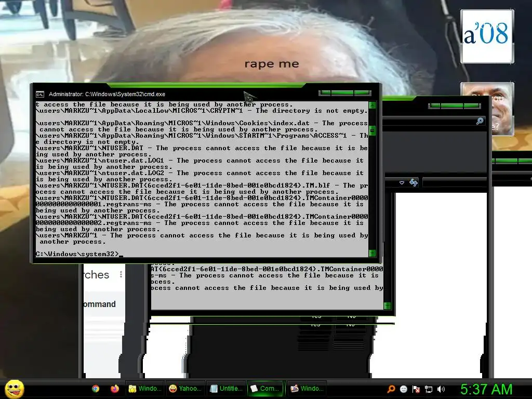Minimize the Administrator cmd window
The image size is (532, 399).
[x=325, y=92]
